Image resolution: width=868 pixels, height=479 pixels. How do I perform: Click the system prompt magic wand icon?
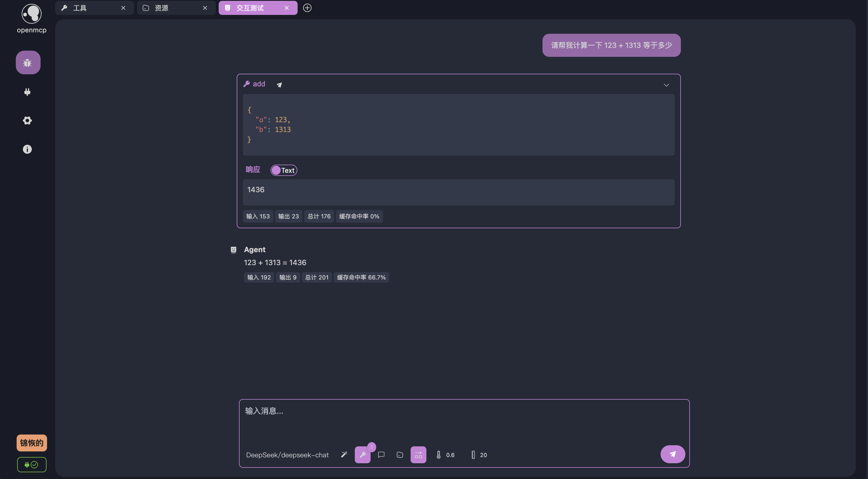pyautogui.click(x=344, y=455)
